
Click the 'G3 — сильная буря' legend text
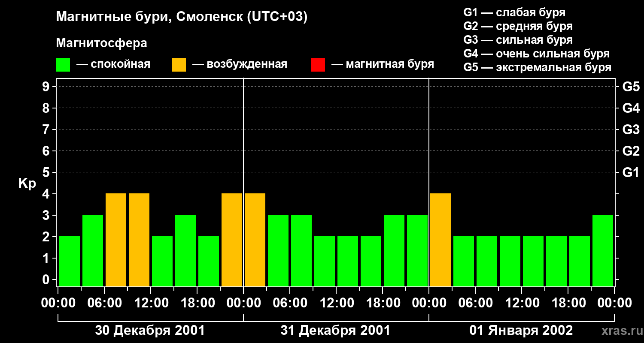click(x=518, y=40)
